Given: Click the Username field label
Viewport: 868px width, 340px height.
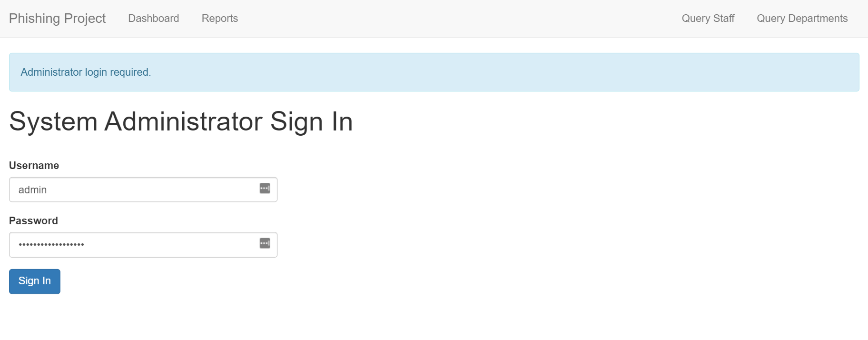Looking at the screenshot, I should click(x=34, y=165).
